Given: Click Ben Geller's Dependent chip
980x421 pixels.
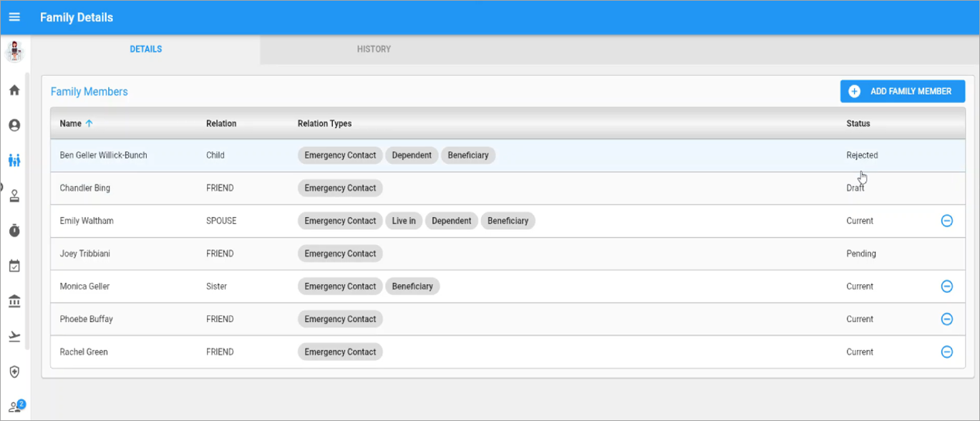Looking at the screenshot, I should [x=412, y=155].
